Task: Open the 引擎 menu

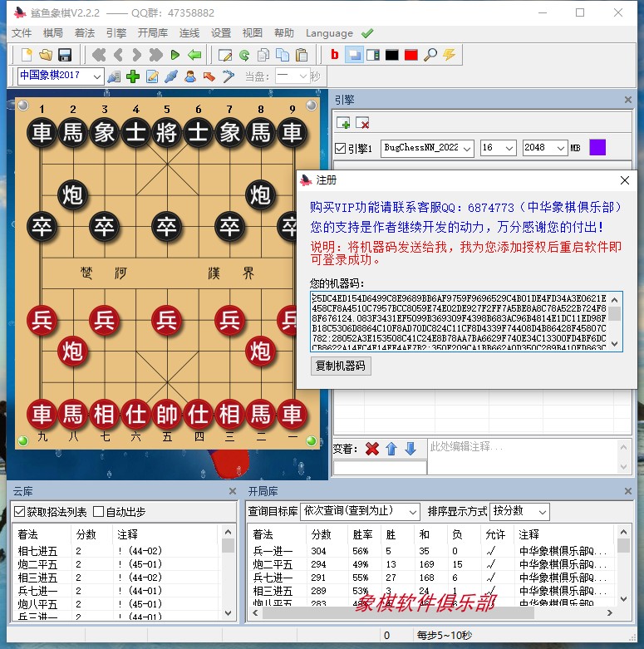Action: 116,33
